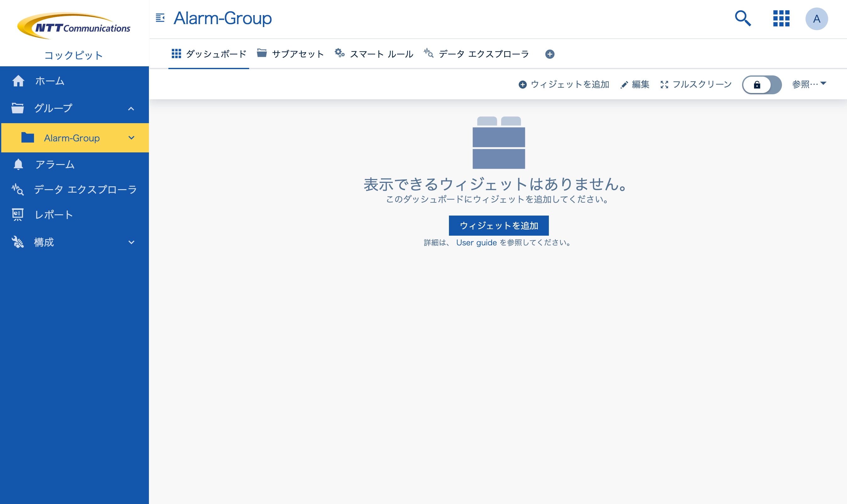Click the コックピット app label

point(74,55)
